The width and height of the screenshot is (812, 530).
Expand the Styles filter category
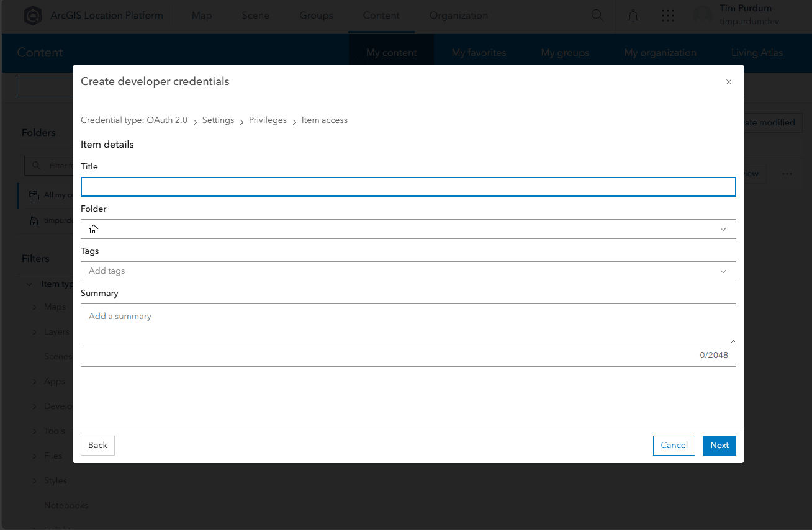(35, 480)
